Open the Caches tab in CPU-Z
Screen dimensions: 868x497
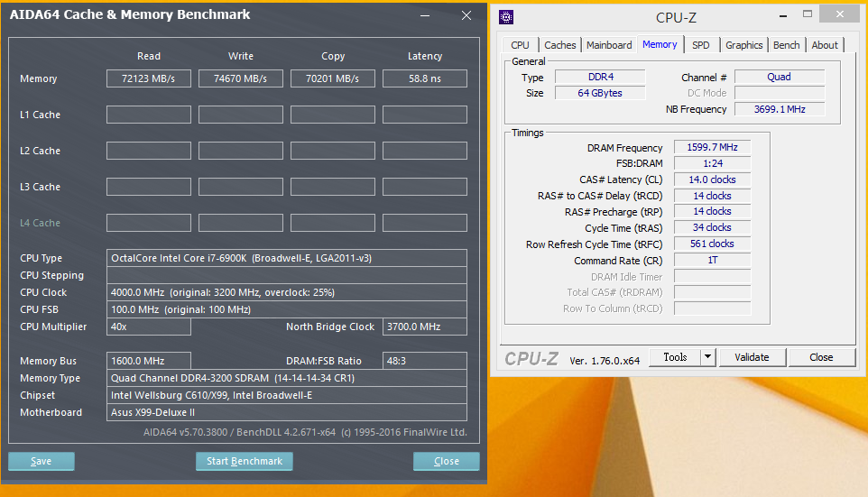[559, 45]
